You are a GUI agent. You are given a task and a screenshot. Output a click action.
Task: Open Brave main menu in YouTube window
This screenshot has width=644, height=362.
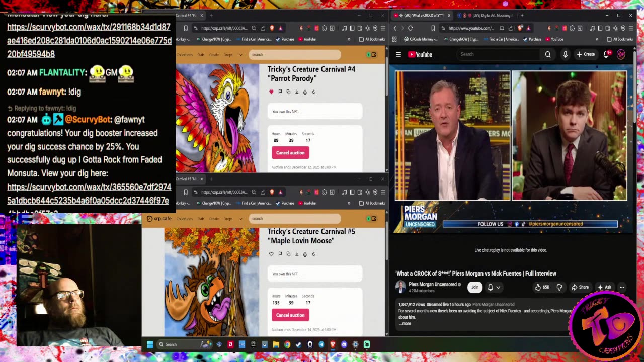pyautogui.click(x=630, y=28)
